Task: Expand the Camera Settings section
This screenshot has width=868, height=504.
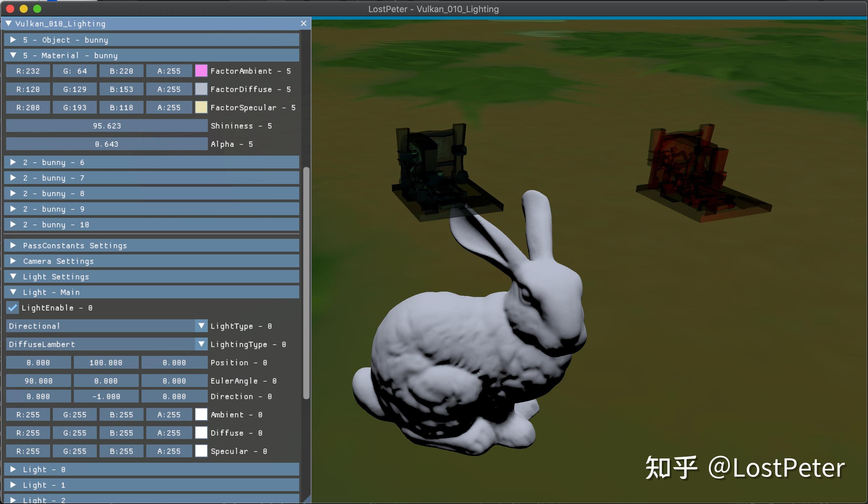Action: [14, 261]
